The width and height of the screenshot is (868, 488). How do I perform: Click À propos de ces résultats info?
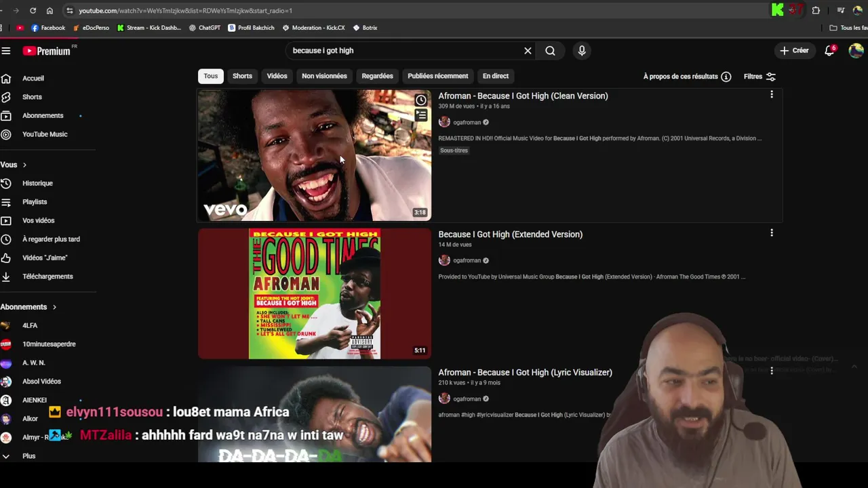click(x=687, y=77)
